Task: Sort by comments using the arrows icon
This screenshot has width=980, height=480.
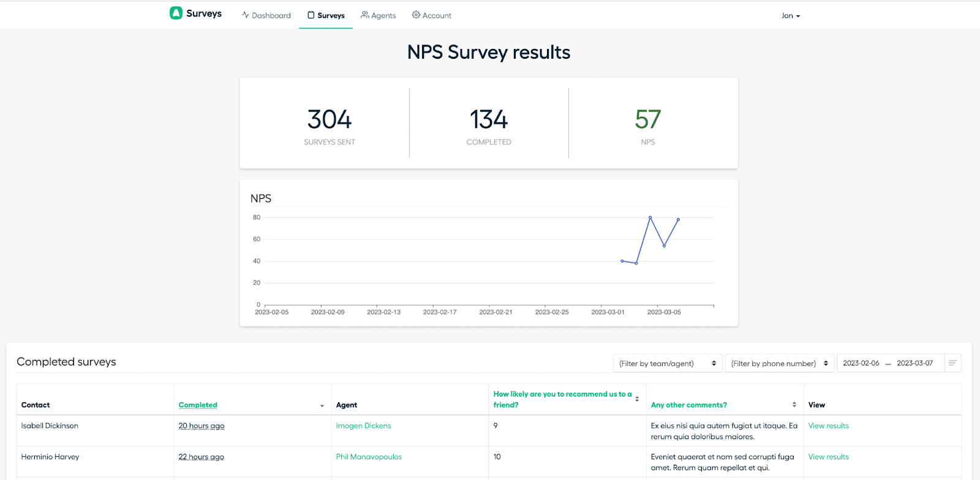Action: pyautogui.click(x=794, y=405)
